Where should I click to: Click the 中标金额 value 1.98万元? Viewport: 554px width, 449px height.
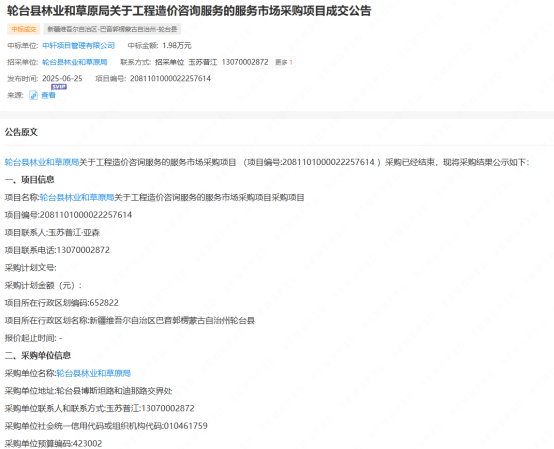[x=177, y=46]
